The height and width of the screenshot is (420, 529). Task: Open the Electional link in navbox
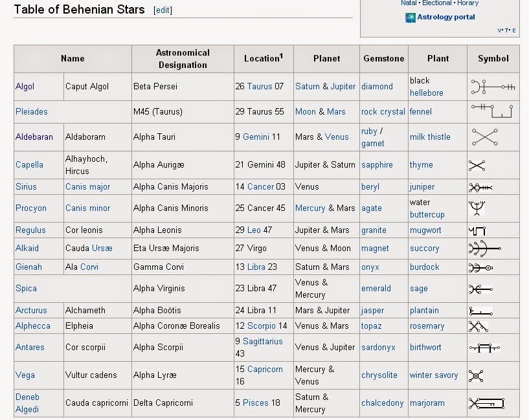click(x=437, y=3)
